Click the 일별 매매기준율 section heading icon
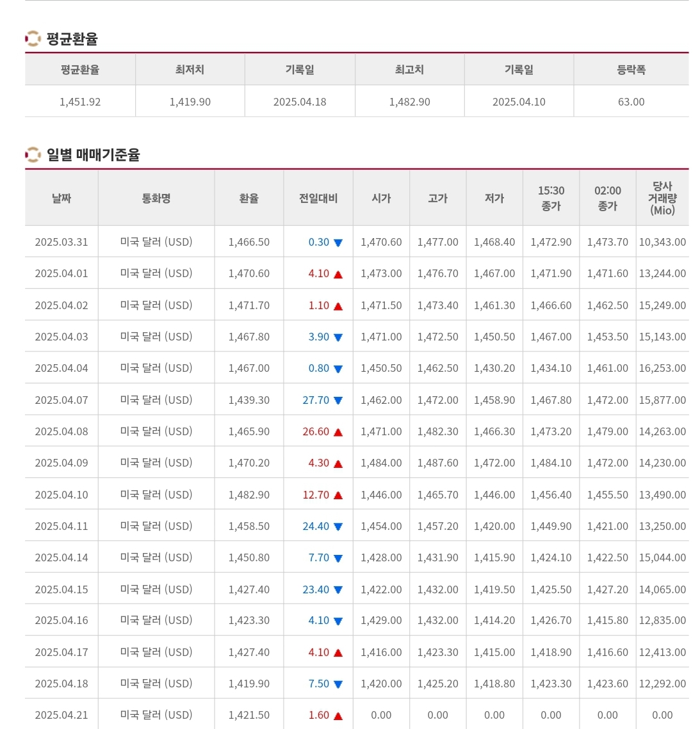This screenshot has width=700, height=729. pos(33,154)
